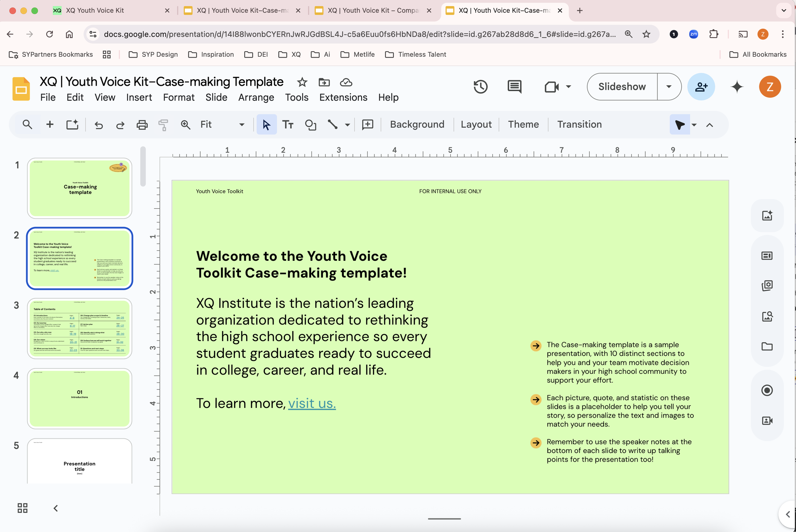796x532 pixels.
Task: Bookmark this page with star icon
Action: pyautogui.click(x=646, y=34)
